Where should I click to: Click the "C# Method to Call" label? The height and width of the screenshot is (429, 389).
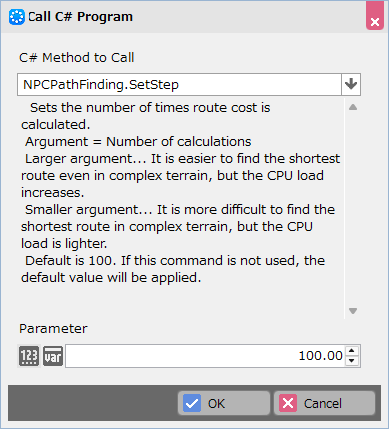77,58
